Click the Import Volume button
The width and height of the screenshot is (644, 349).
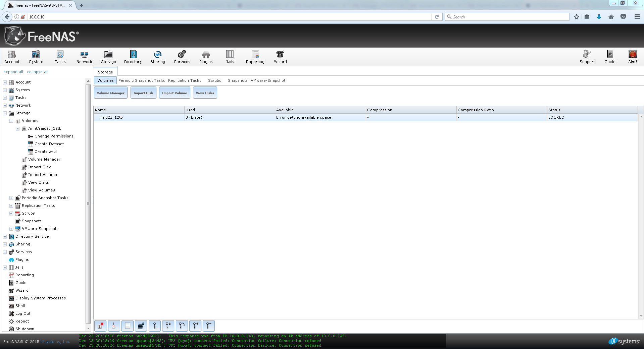175,93
